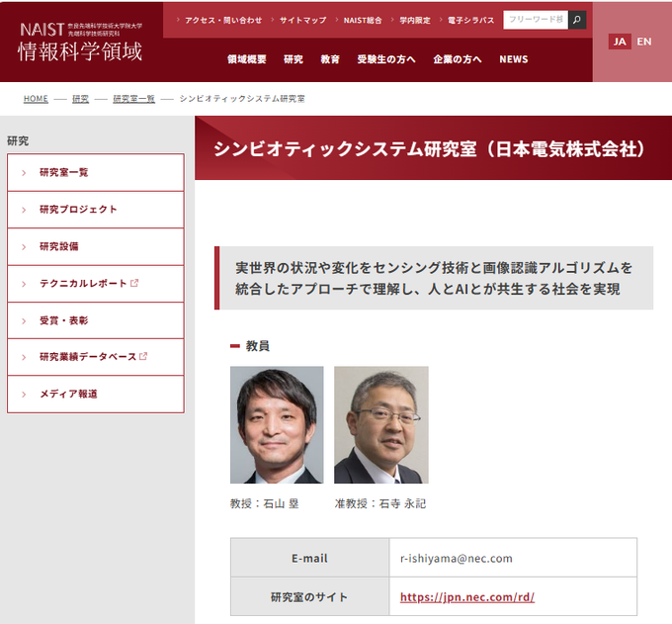Image resolution: width=672 pixels, height=624 pixels.
Task: Click the シンビオティックシステム研究室 page title
Action: (x=429, y=149)
